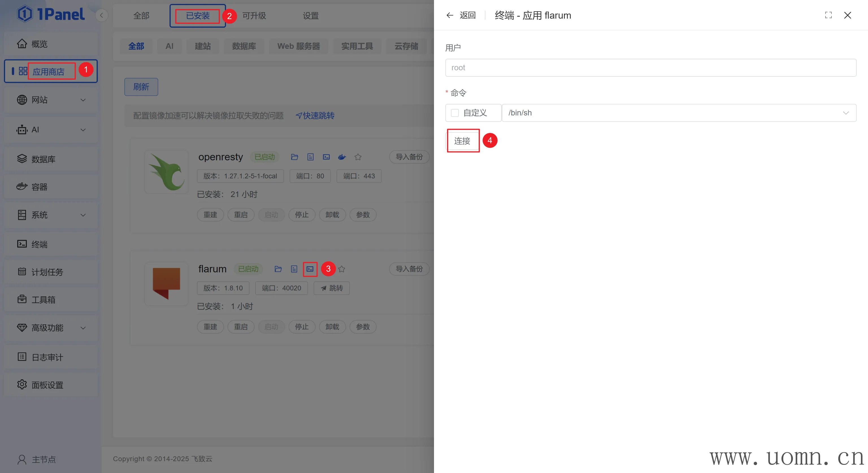Open the openresty folder icon
Image resolution: width=868 pixels, height=473 pixels.
[294, 157]
